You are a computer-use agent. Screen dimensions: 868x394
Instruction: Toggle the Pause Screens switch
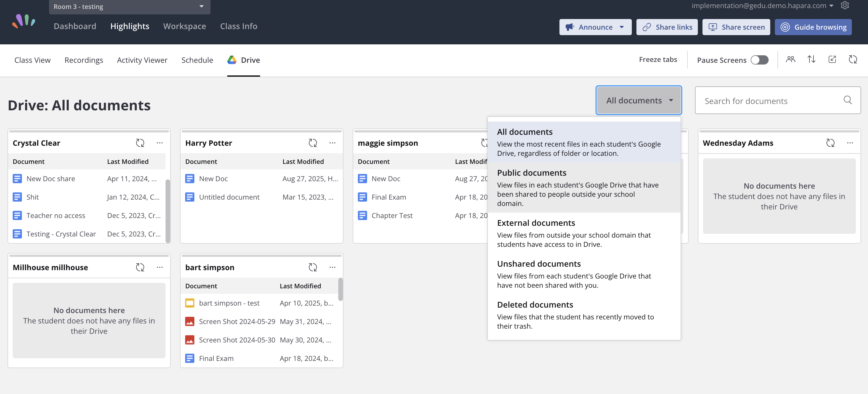(760, 60)
